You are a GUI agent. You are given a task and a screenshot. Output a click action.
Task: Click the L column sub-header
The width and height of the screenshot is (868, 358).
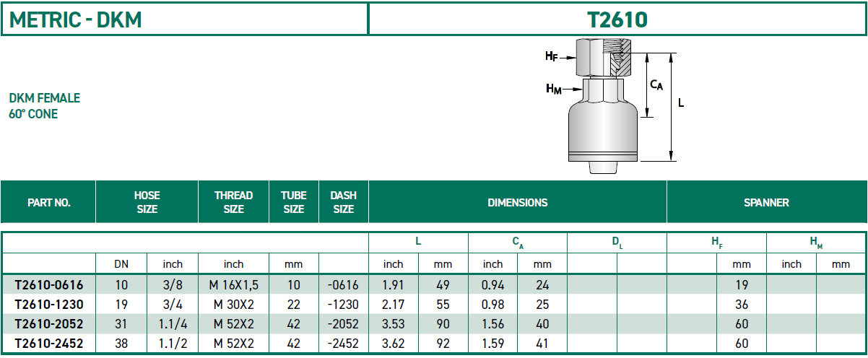click(417, 243)
